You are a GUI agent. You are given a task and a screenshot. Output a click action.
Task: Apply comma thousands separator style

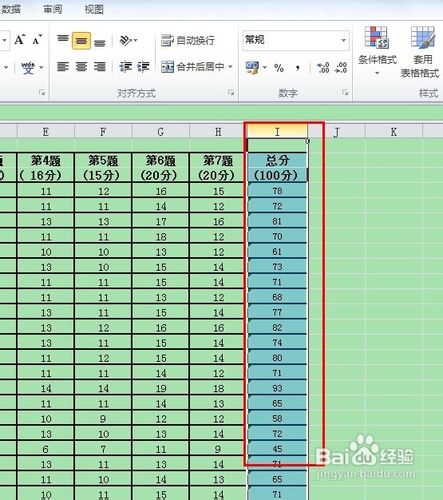click(x=297, y=68)
